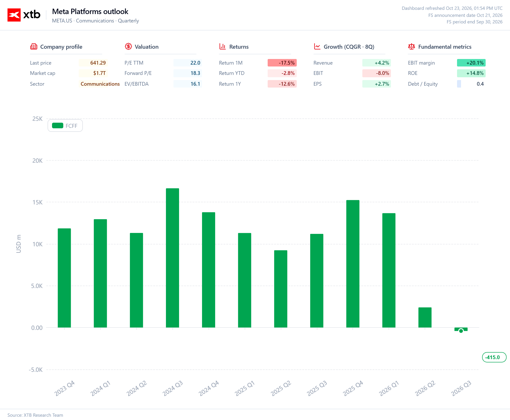Click the Return 1M value -17.5%
Image resolution: width=510 pixels, height=420 pixels.
coord(282,63)
